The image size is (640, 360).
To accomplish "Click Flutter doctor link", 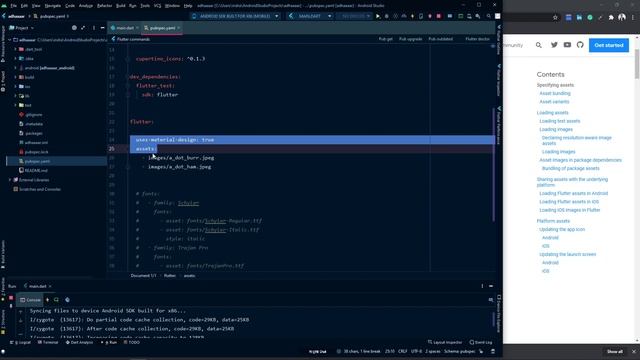I will click(478, 39).
